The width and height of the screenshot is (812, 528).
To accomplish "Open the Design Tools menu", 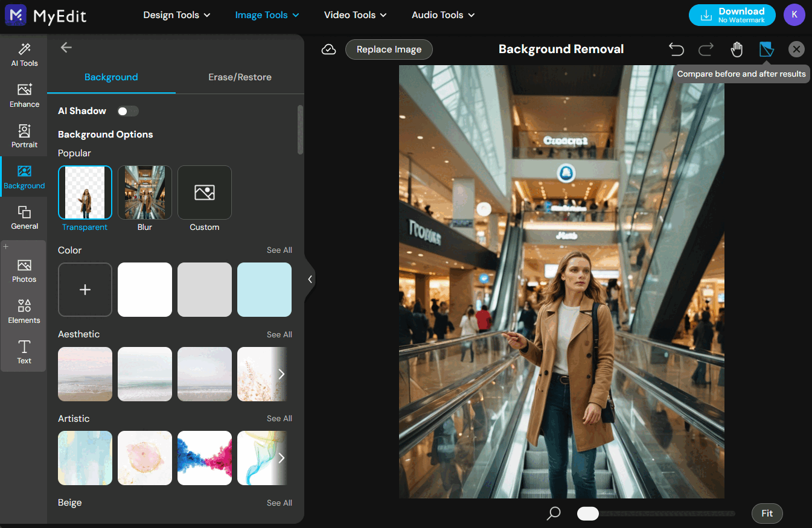I will (176, 15).
